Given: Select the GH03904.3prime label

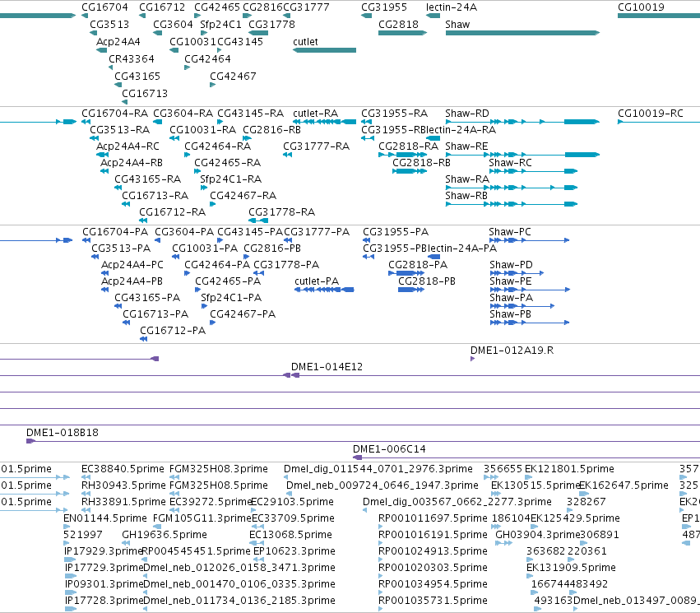Looking at the screenshot, I should (537, 535).
